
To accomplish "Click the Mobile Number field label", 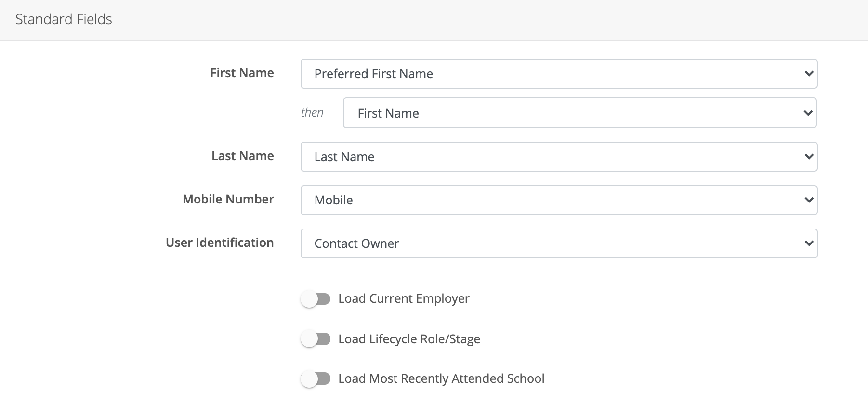I will pyautogui.click(x=228, y=199).
